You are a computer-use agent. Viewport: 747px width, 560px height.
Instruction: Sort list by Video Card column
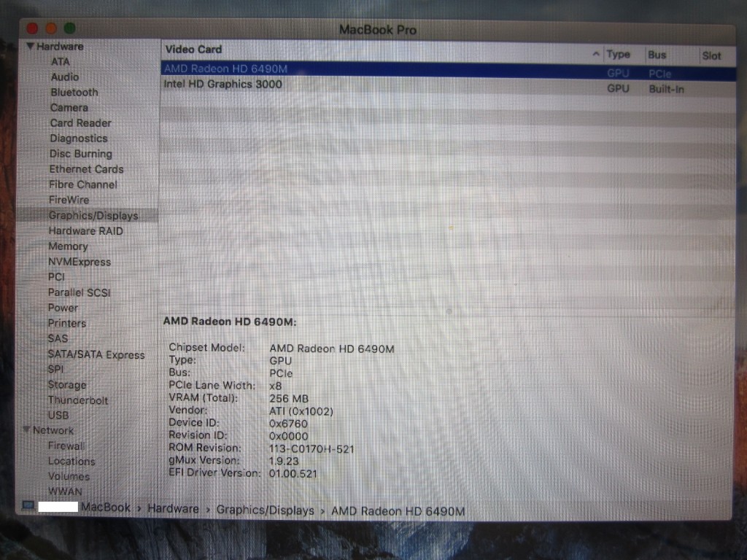coord(193,49)
